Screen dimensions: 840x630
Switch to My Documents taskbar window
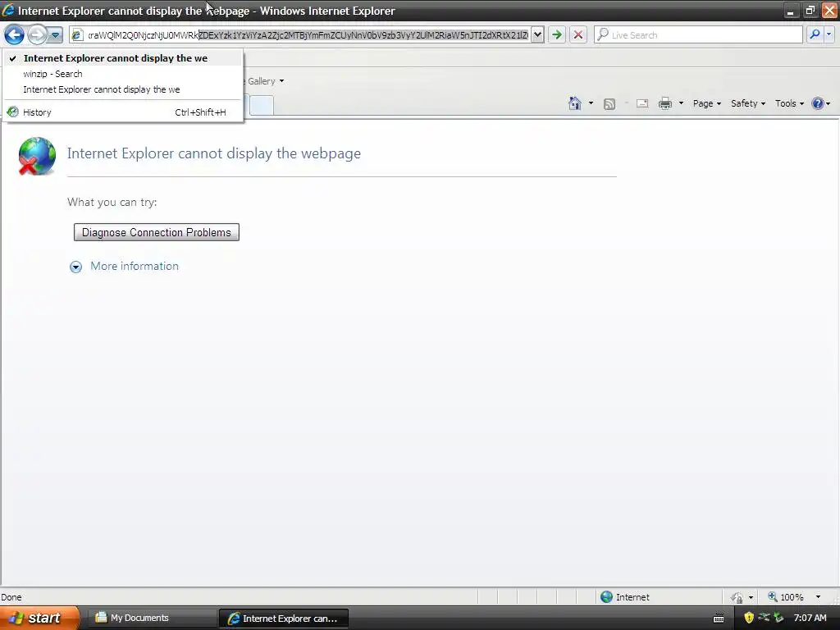151,619
